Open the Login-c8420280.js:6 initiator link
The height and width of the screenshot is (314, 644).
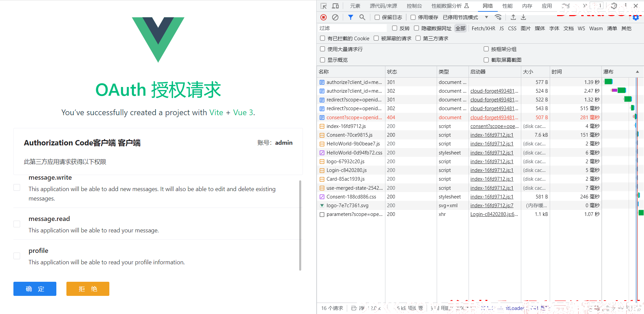coord(494,214)
